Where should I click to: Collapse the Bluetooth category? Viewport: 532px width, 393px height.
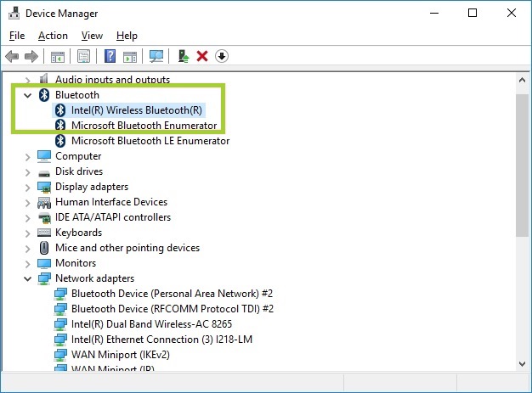pos(28,95)
